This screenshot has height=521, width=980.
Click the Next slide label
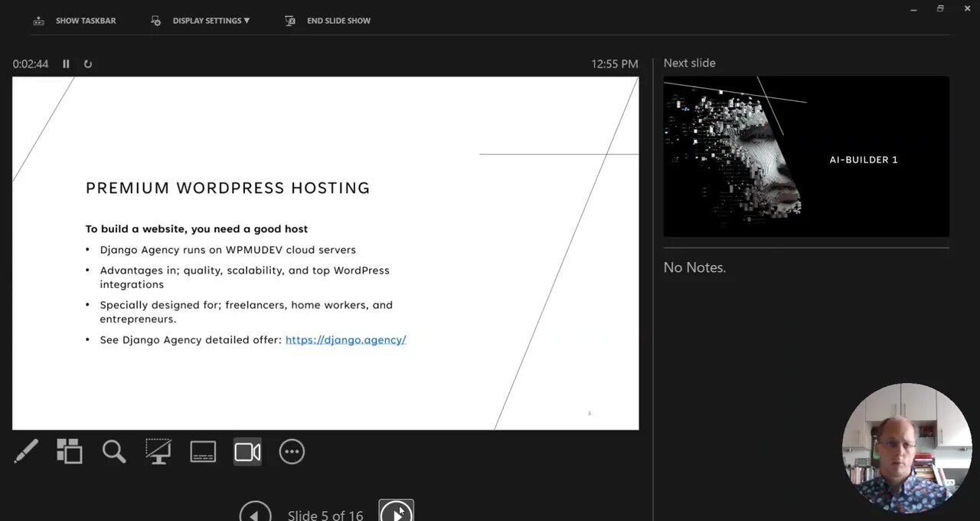coord(689,63)
